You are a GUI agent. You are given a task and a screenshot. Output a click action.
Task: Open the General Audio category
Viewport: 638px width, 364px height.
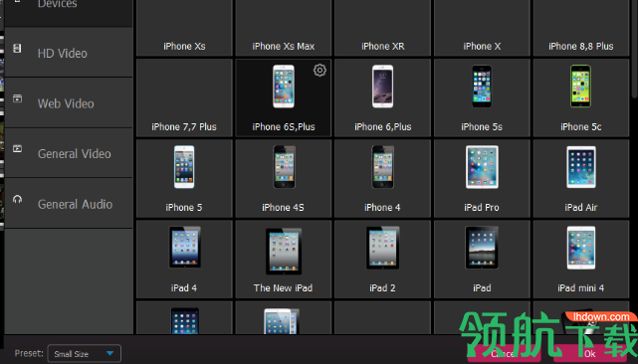tap(69, 203)
